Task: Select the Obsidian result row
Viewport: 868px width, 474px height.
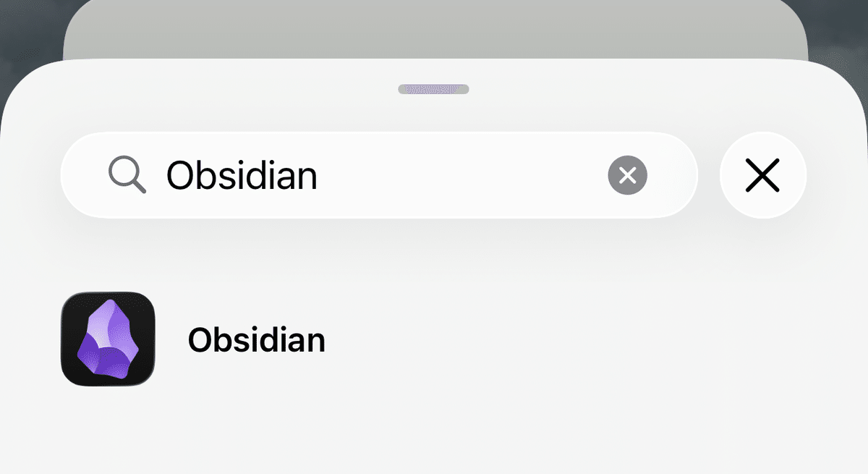Action: tap(434, 339)
